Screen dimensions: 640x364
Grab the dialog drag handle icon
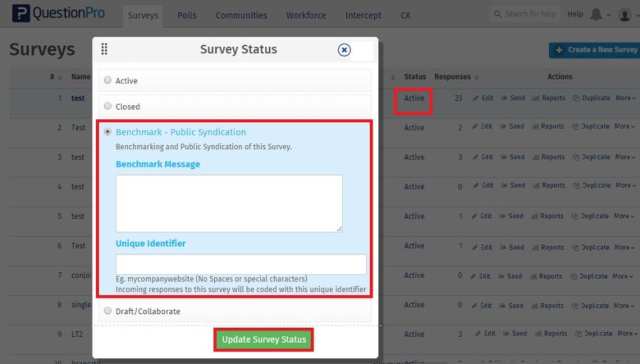pyautogui.click(x=105, y=49)
